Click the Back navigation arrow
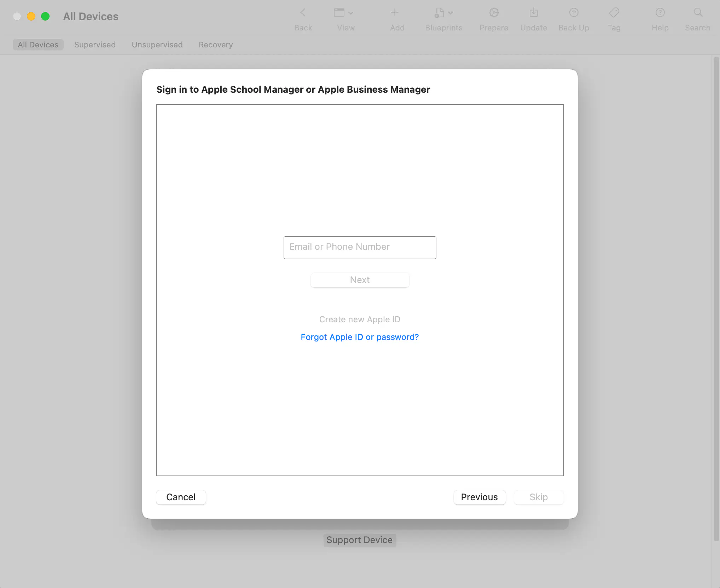The width and height of the screenshot is (720, 588). tap(303, 13)
